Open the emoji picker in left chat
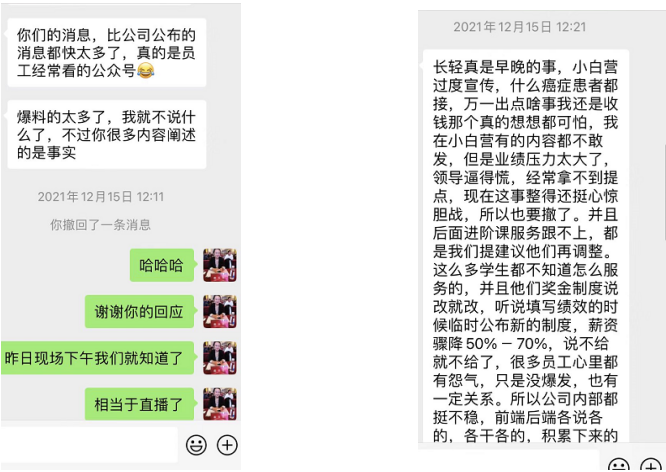666x472 pixels. pos(196,445)
